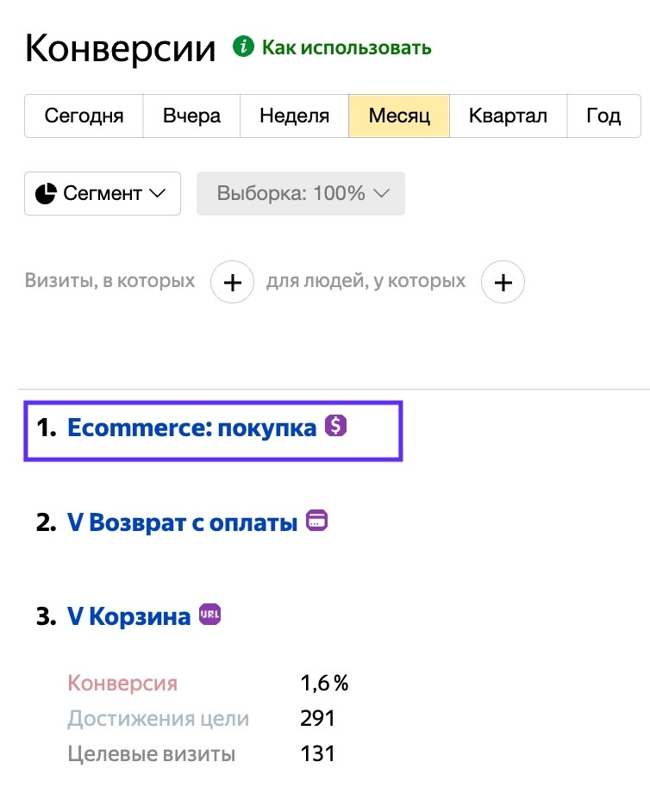Add condition with plus after Визиты, в которых
Image resolution: width=650 pixels, height=812 pixels.
[233, 282]
